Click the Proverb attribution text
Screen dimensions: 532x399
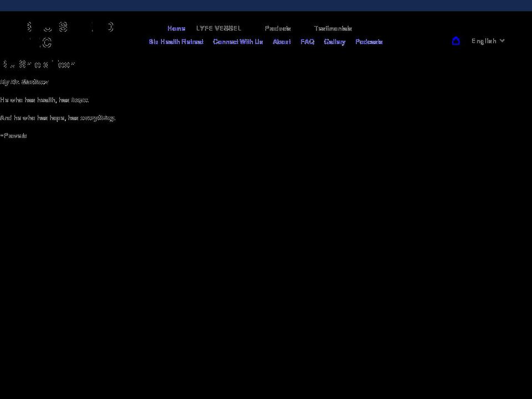[13, 135]
